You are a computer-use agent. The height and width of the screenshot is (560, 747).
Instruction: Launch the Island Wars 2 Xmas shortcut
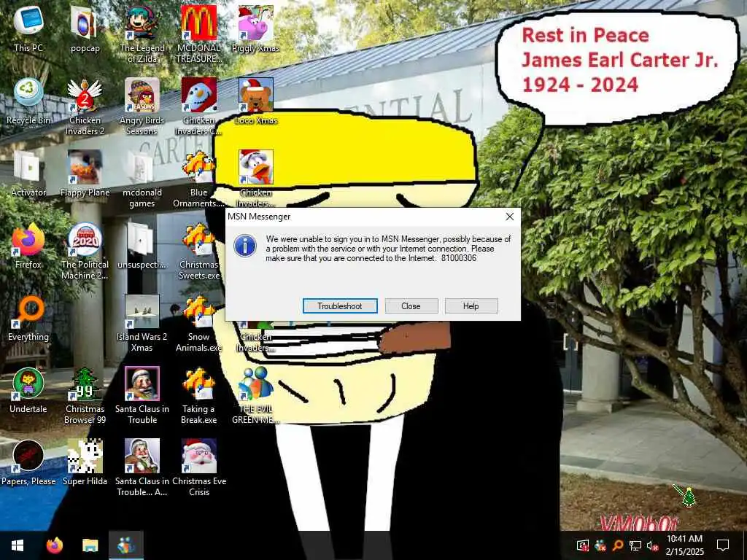tap(142, 323)
